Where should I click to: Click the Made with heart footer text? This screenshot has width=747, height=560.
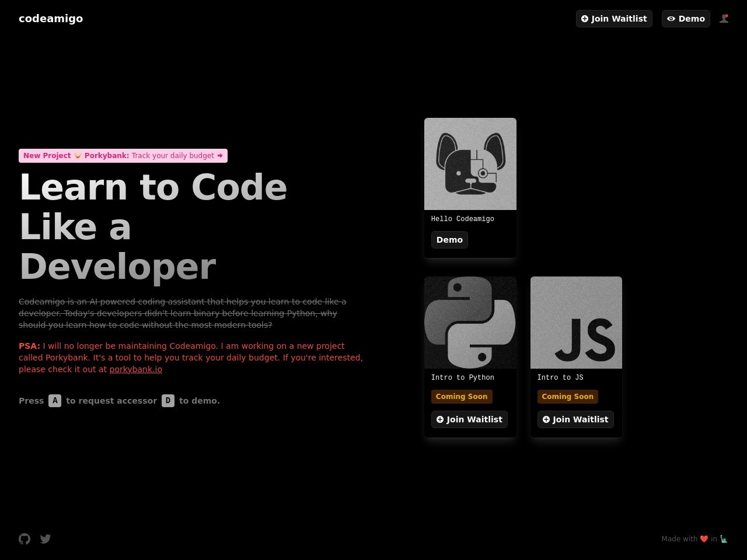point(694,539)
